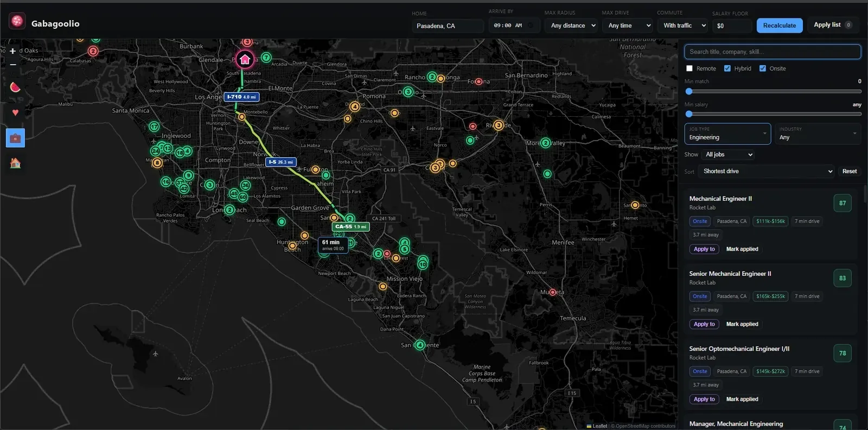Viewport: 868px width, 430px height.
Task: Open the Apply list
Action: [832, 25]
